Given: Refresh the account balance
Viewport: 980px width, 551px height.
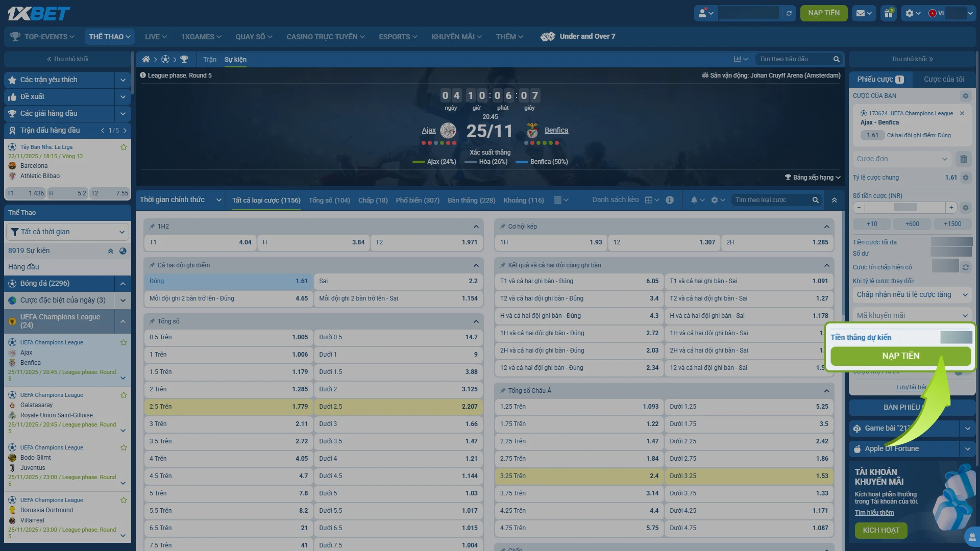Looking at the screenshot, I should coord(789,13).
